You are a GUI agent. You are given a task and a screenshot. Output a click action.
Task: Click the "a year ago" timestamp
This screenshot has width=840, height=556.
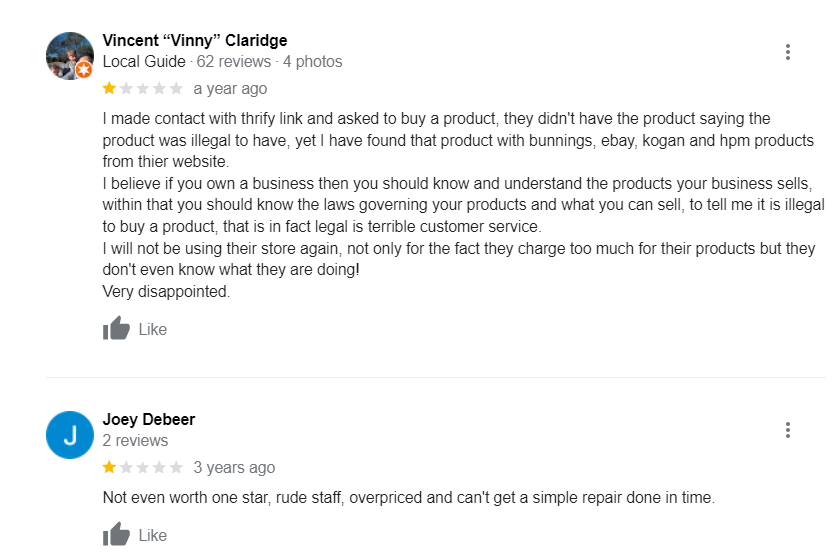230,89
